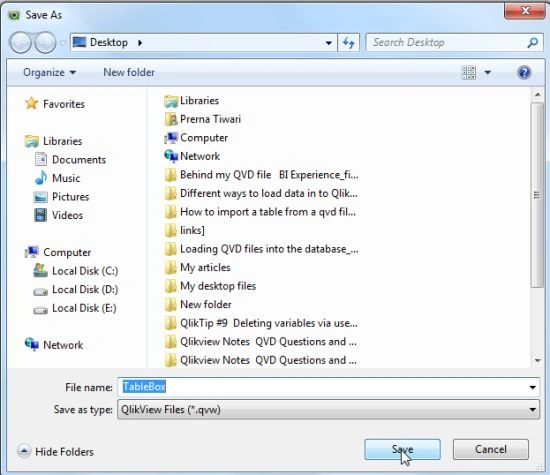Click 'My desktop files' folder icon

pyautogui.click(x=171, y=286)
